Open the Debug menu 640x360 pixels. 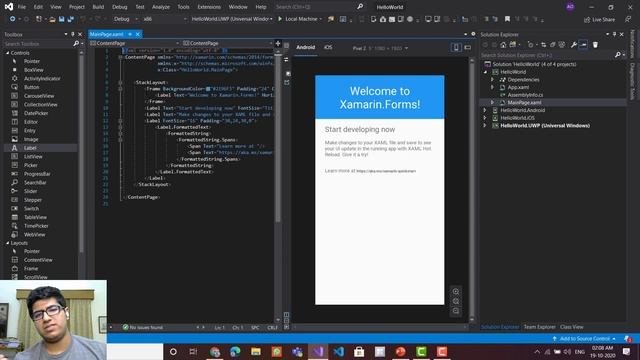(120, 7)
